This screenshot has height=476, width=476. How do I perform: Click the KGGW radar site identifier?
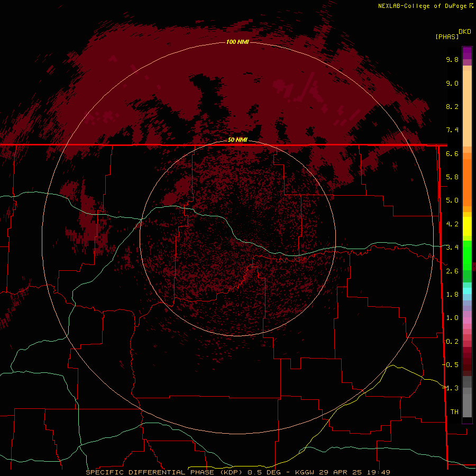tap(305, 472)
